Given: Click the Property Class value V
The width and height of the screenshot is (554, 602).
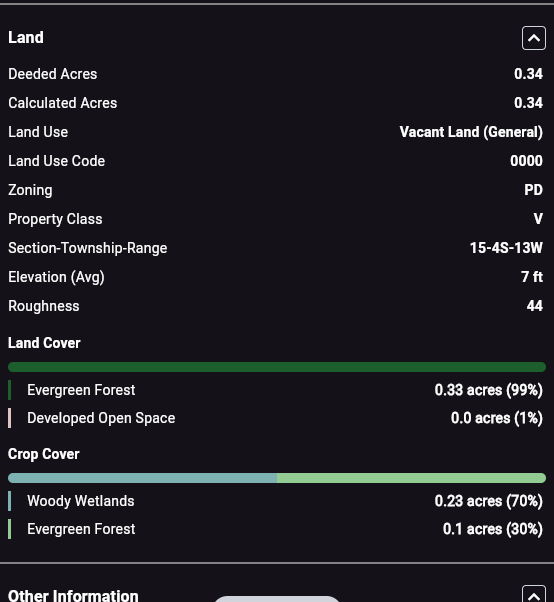Looking at the screenshot, I should point(538,219).
